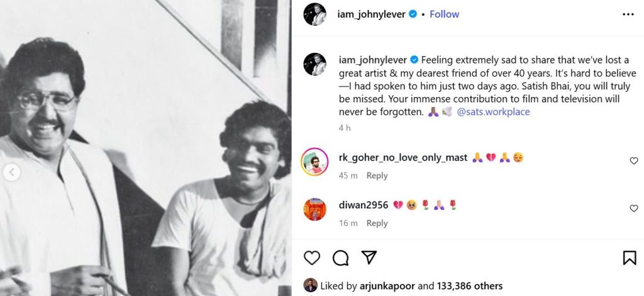Click caption author avatar iam_johnylever
This screenshot has height=296, width=644.
click(314, 64)
